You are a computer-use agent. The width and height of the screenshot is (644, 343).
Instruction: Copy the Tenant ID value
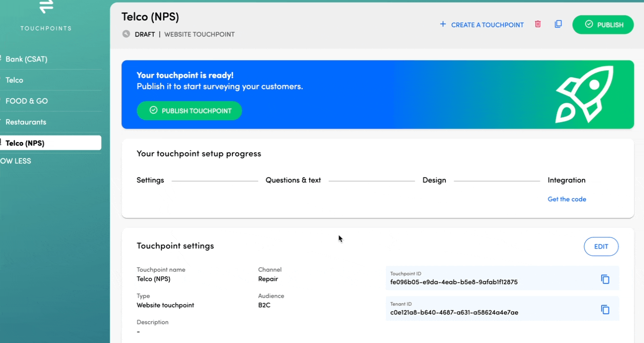click(x=605, y=310)
